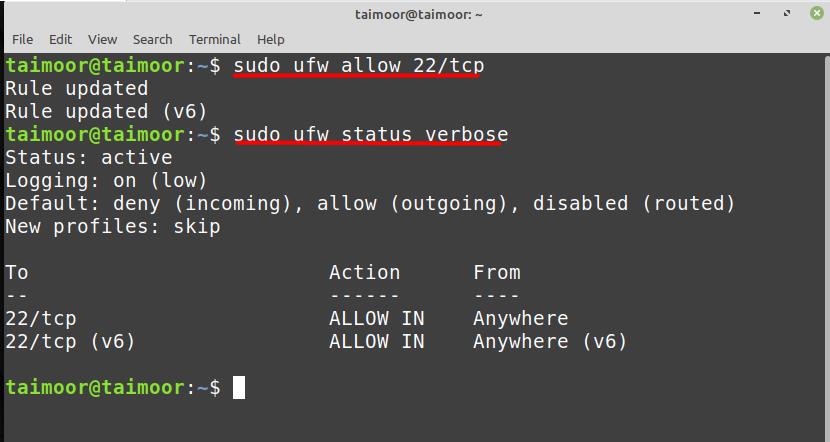Click the block cursor at the last prompt
Image resolution: width=830 pixels, height=442 pixels.
click(239, 388)
